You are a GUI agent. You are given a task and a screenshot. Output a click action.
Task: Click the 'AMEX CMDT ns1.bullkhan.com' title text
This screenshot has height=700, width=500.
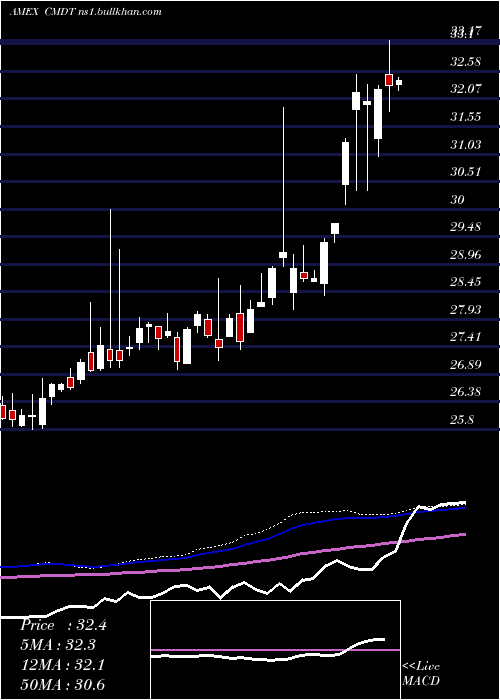pos(85,12)
